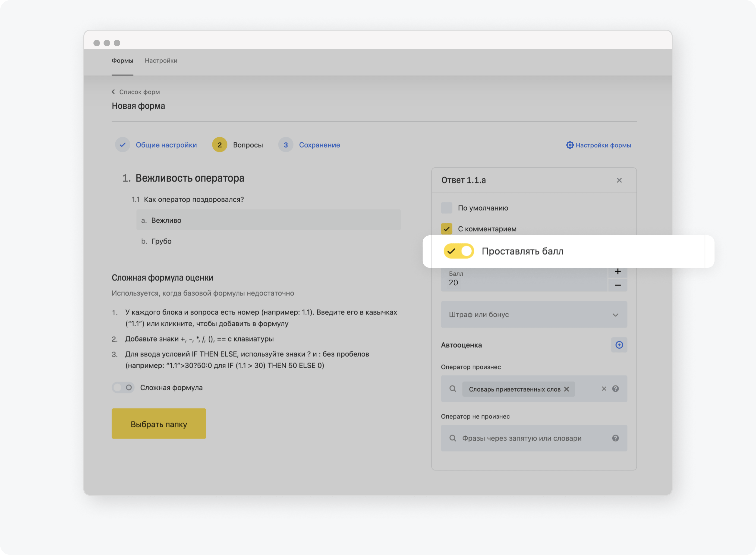Enable the Сложная формула toggle
756x555 pixels.
coord(123,388)
